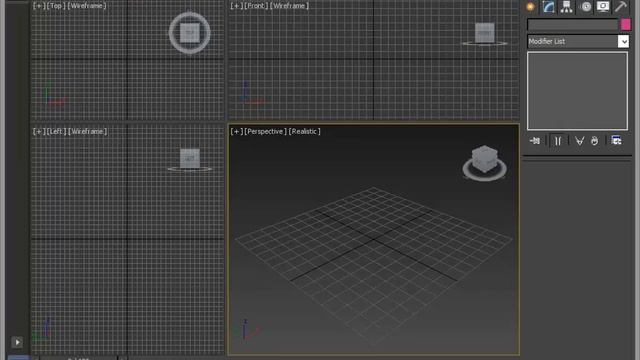Toggle the Pin Stack icon

pyautogui.click(x=535, y=141)
